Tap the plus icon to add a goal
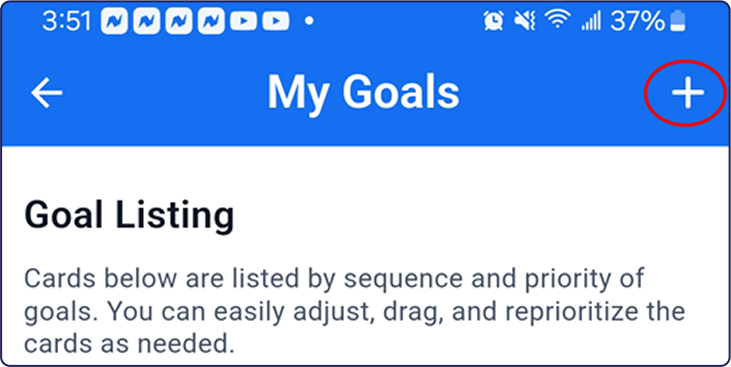This screenshot has height=367, width=731. click(688, 92)
